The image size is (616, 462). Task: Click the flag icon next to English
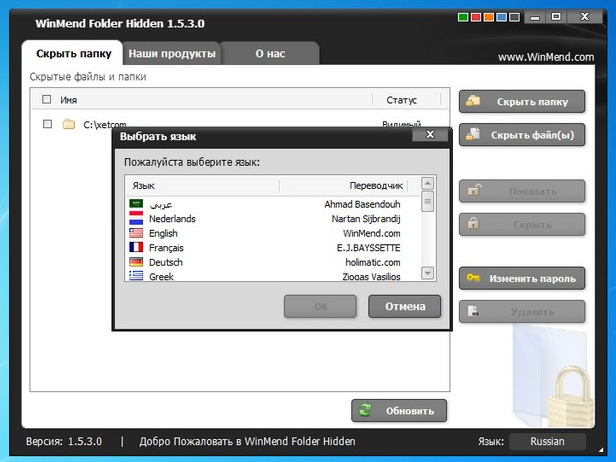136,233
